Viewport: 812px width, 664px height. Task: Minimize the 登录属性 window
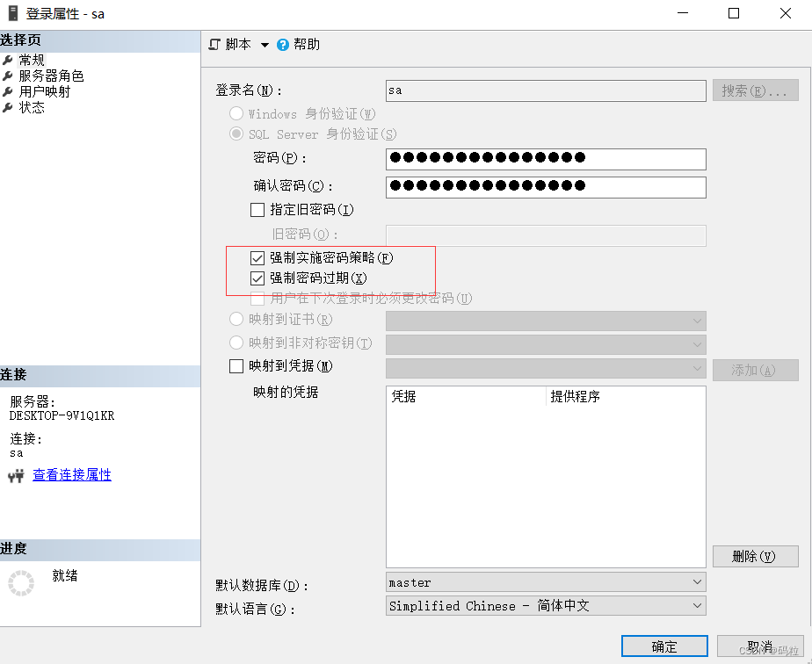683,13
